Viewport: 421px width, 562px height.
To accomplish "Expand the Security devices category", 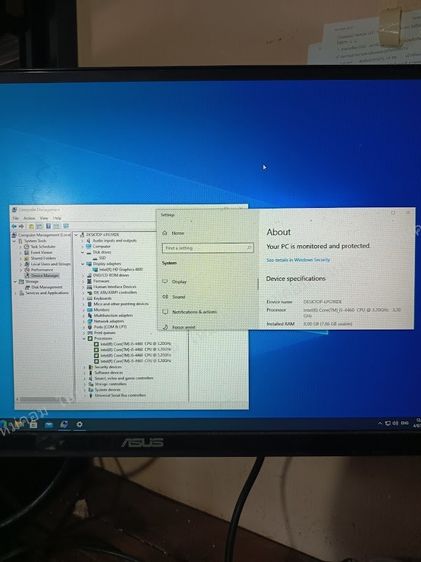I will 84,367.
